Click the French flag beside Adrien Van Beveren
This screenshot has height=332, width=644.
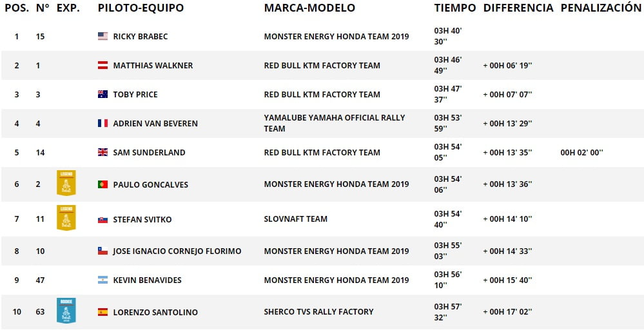102,123
